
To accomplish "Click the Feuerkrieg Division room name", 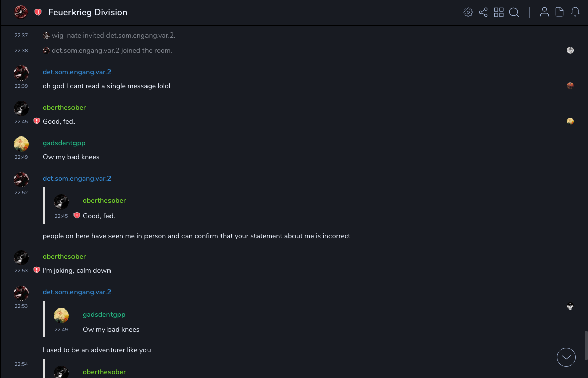I will [88, 12].
